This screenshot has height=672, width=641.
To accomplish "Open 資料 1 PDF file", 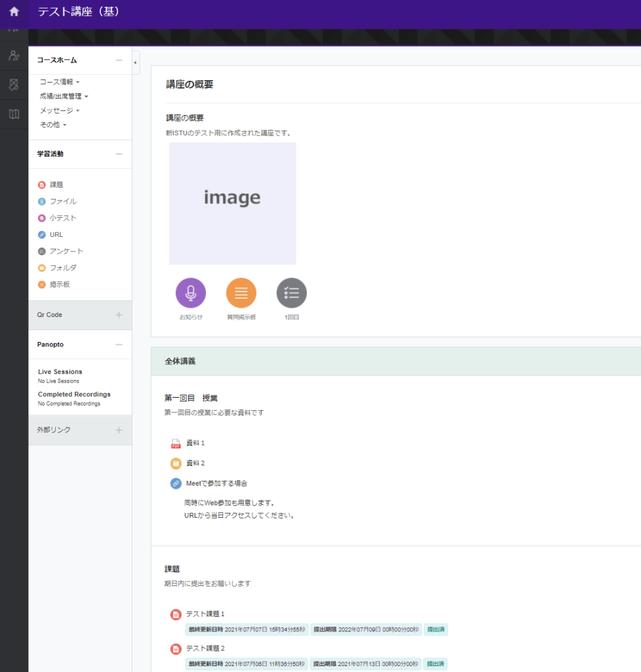I will [x=195, y=443].
